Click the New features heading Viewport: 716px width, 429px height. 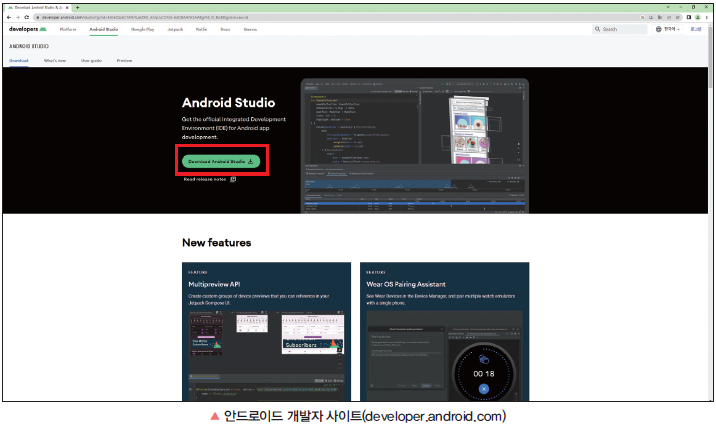point(217,243)
